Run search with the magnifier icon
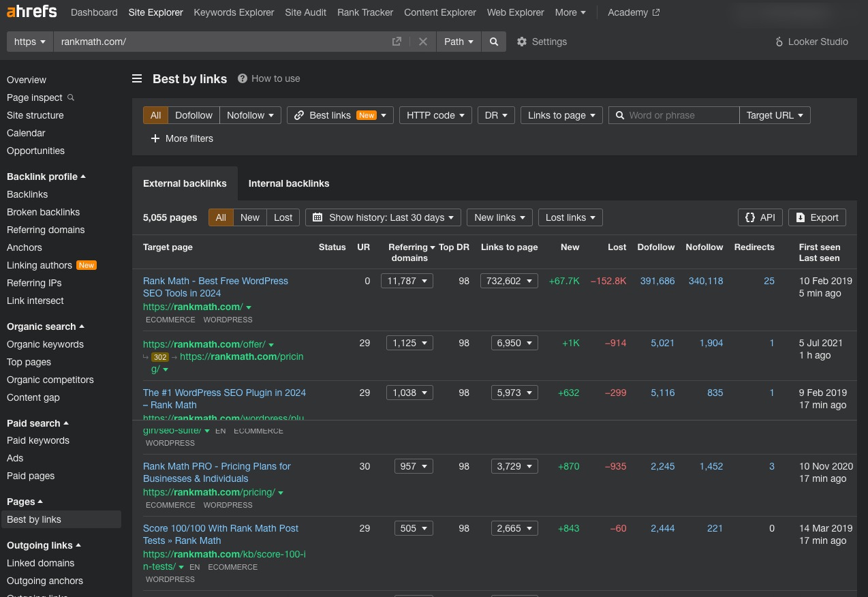This screenshot has height=597, width=868. point(494,42)
